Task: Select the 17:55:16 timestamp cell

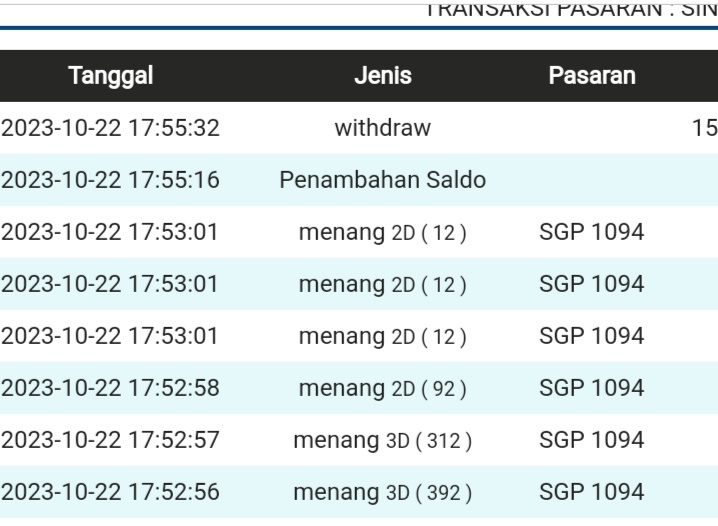Action: 110,181
